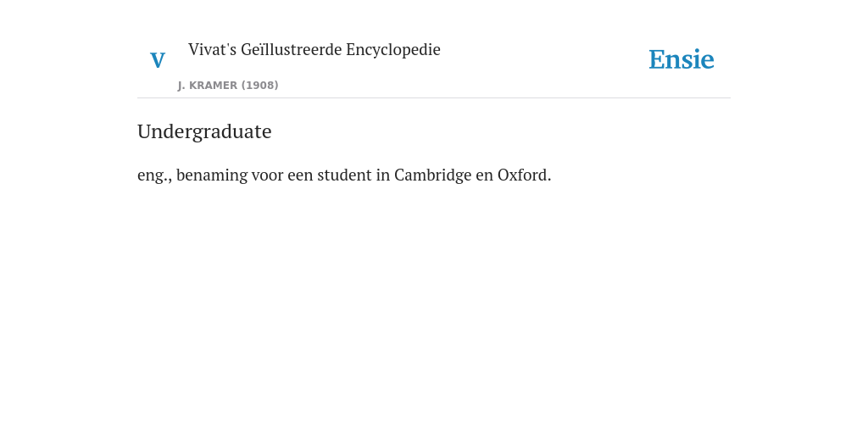Click the blue V encyclopedia icon
Screen dimensions: 868x434
point(158,60)
